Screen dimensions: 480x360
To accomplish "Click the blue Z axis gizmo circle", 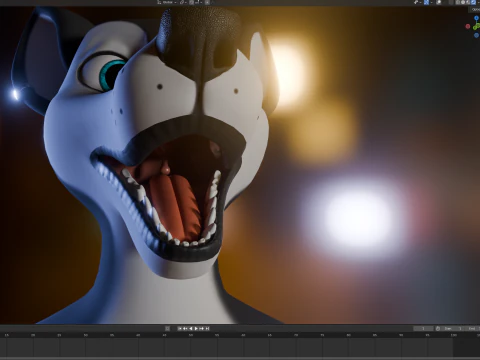I will [x=476, y=18].
